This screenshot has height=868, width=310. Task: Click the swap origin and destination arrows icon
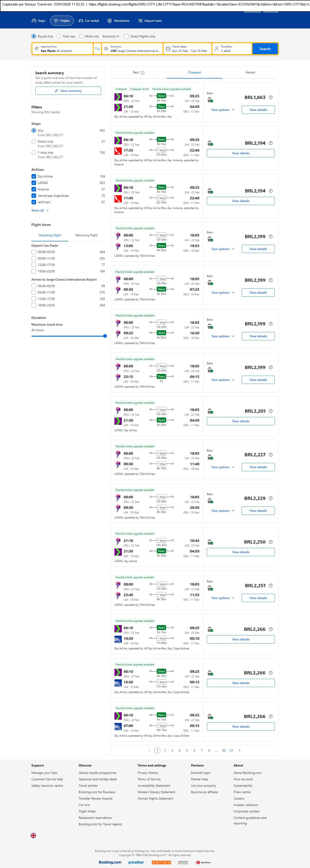click(97, 49)
